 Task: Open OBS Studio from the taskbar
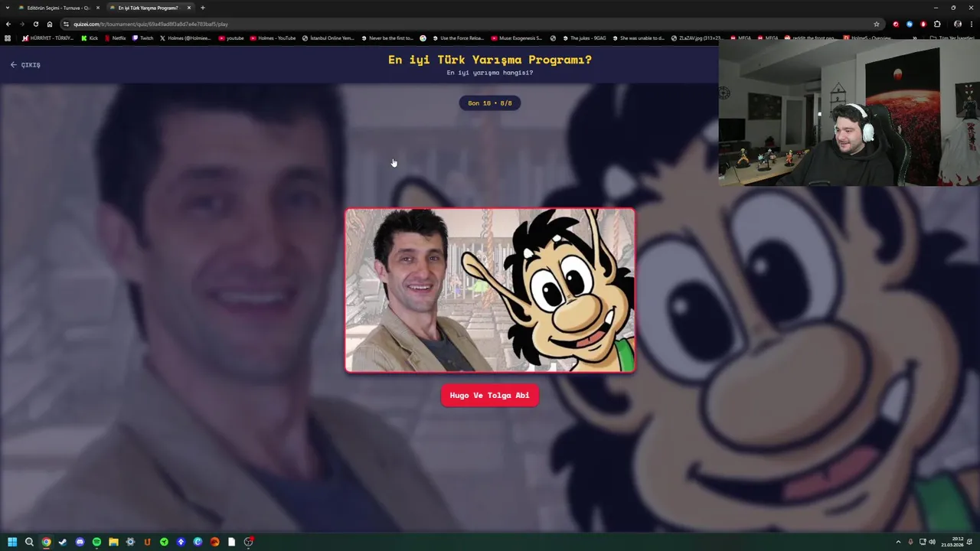pyautogui.click(x=248, y=542)
